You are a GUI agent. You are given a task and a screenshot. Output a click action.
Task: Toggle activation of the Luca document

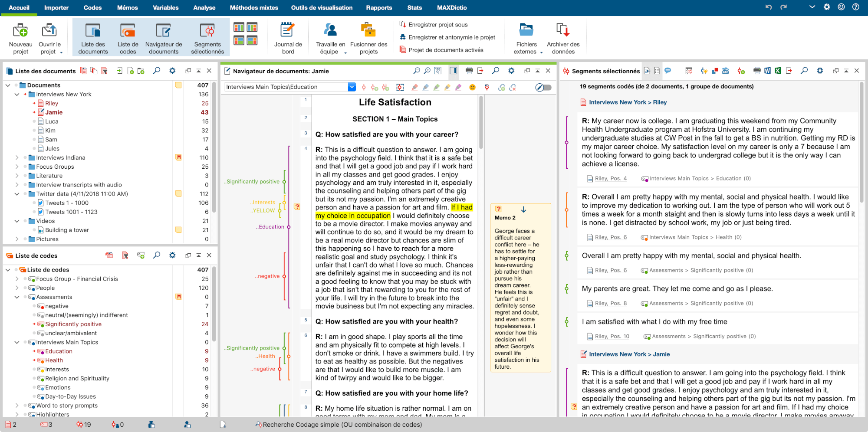pos(34,121)
